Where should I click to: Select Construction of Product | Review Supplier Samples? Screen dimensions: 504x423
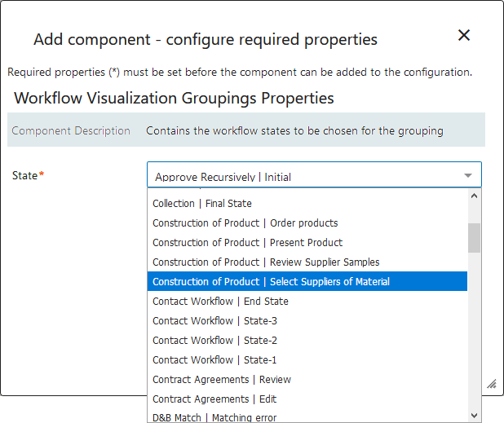point(266,262)
